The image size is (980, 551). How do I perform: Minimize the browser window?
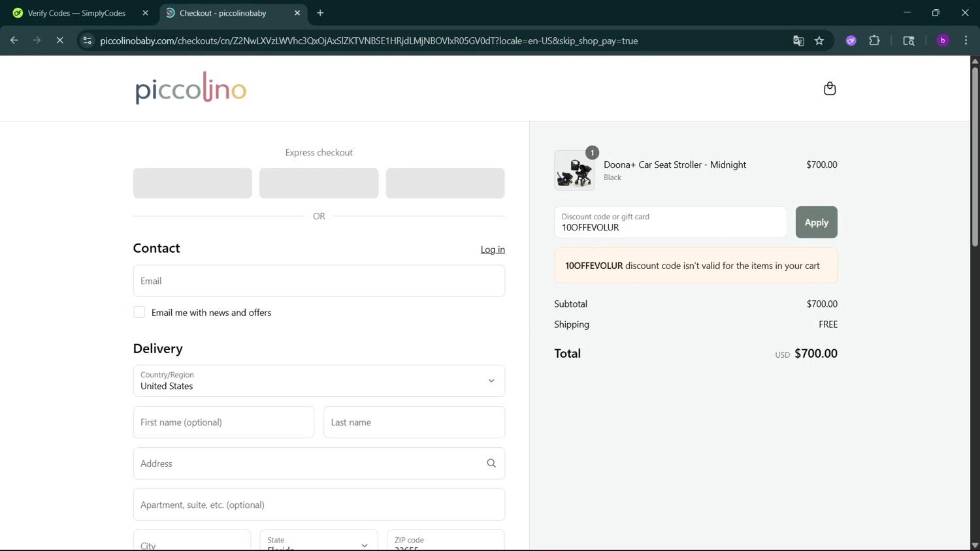coord(907,12)
